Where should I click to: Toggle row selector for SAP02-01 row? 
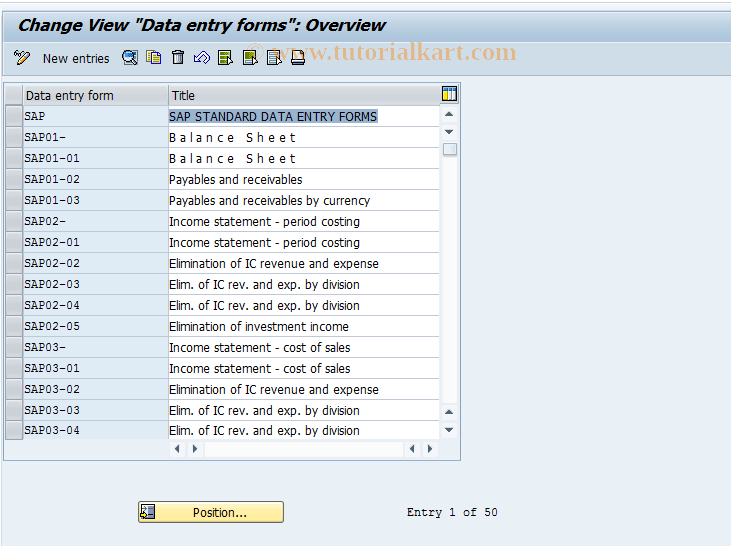tap(14, 242)
